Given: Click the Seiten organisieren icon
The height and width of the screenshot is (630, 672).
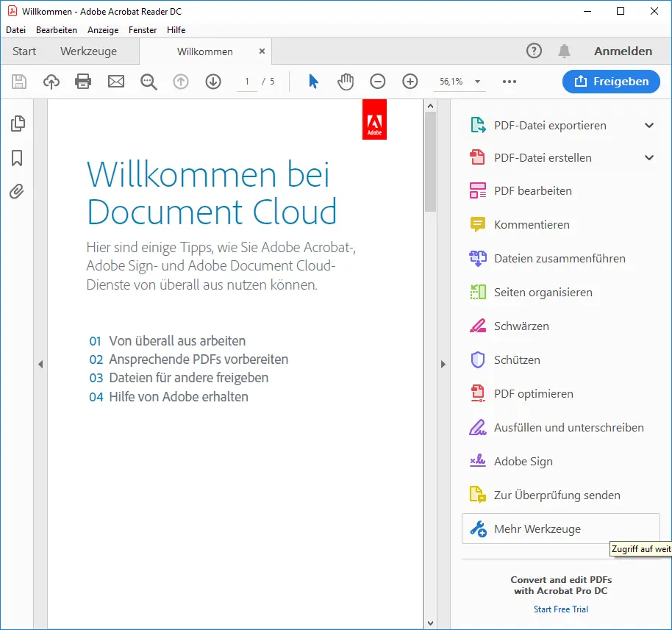Looking at the screenshot, I should pyautogui.click(x=478, y=293).
